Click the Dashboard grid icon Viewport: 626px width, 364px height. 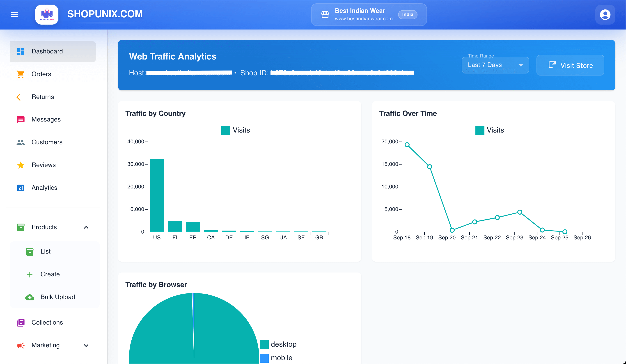(x=21, y=51)
